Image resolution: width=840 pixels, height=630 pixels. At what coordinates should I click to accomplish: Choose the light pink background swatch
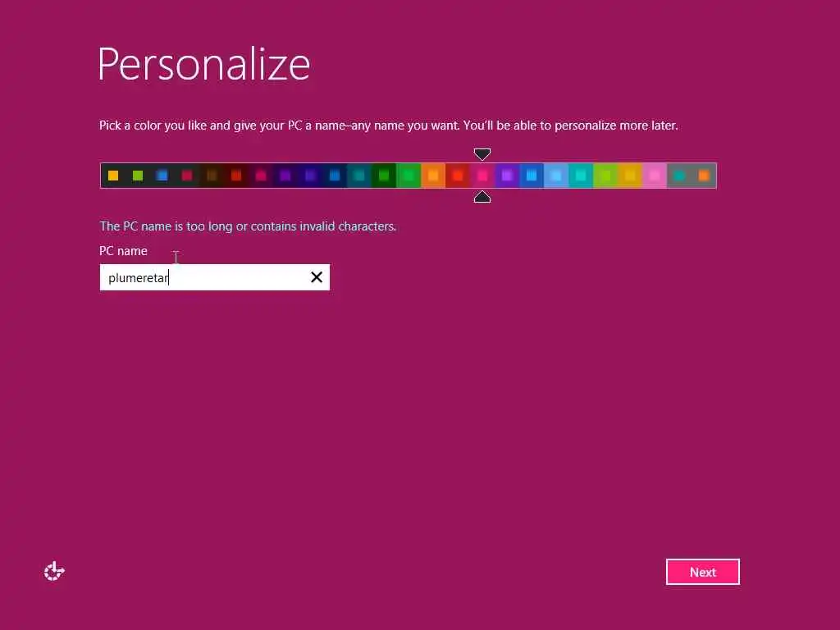(x=655, y=176)
